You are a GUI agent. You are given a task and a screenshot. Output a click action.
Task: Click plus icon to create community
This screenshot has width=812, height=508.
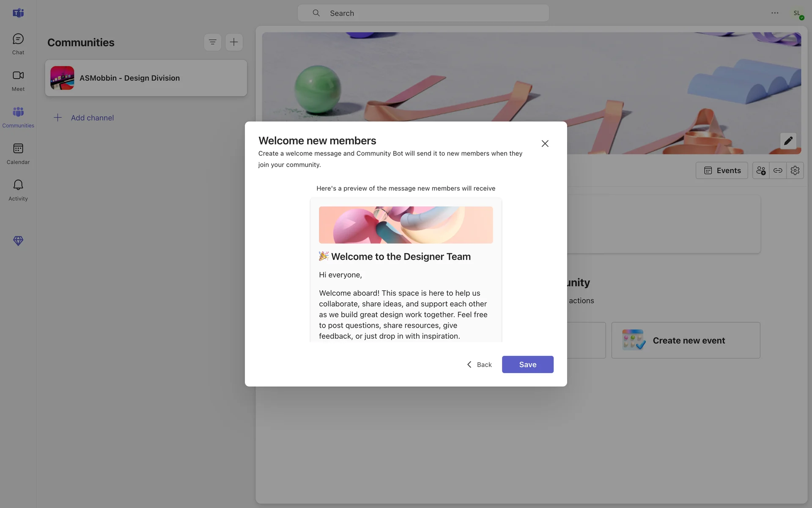point(234,42)
